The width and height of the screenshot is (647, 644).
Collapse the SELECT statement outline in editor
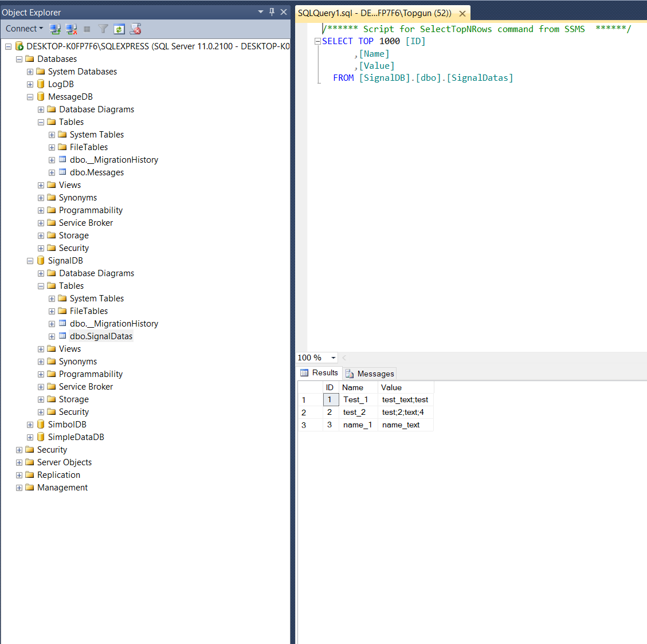coord(317,41)
